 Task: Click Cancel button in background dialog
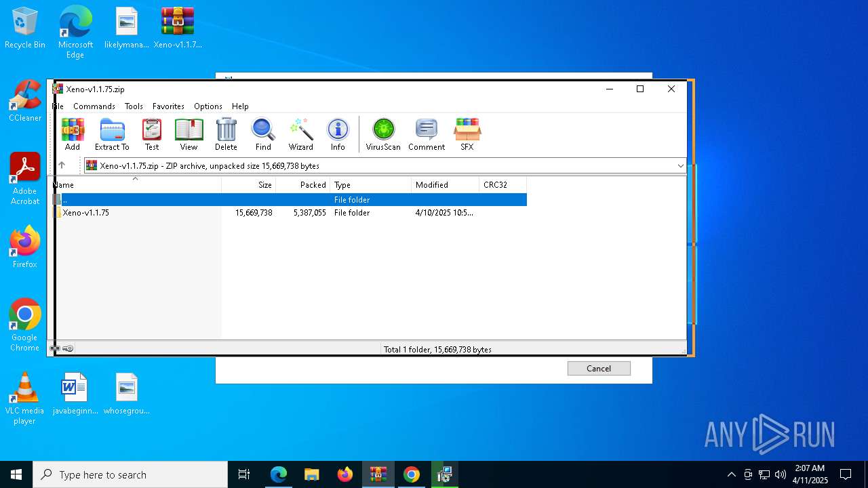pos(599,368)
